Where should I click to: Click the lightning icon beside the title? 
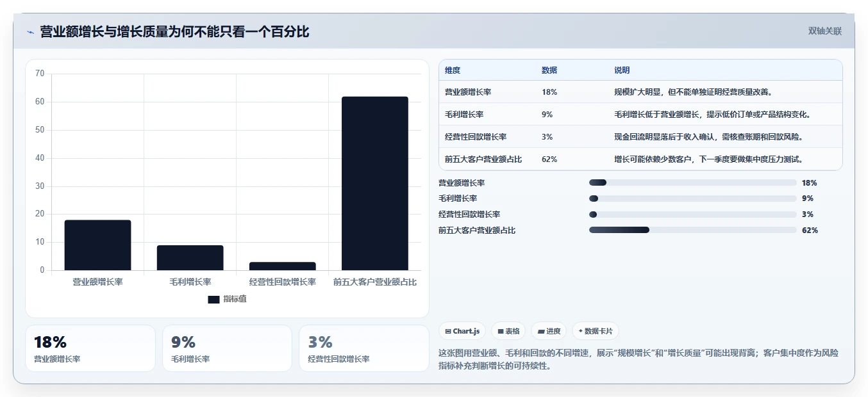point(30,32)
